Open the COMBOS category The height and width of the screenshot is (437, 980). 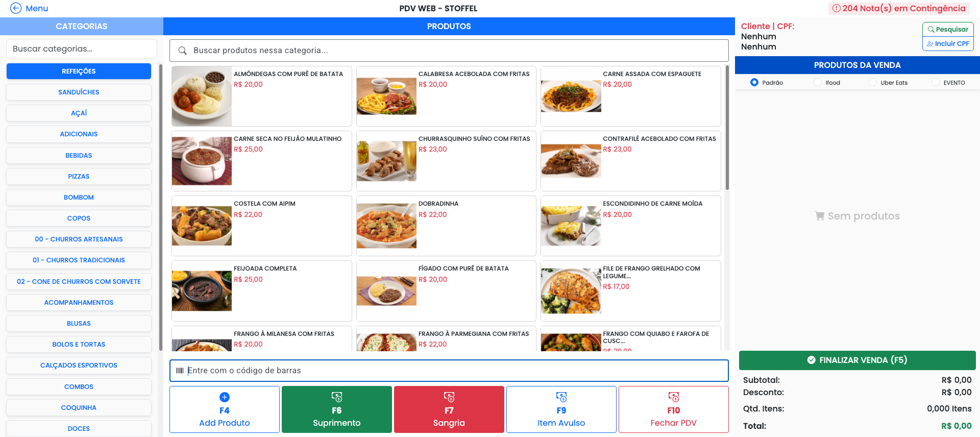click(x=79, y=387)
